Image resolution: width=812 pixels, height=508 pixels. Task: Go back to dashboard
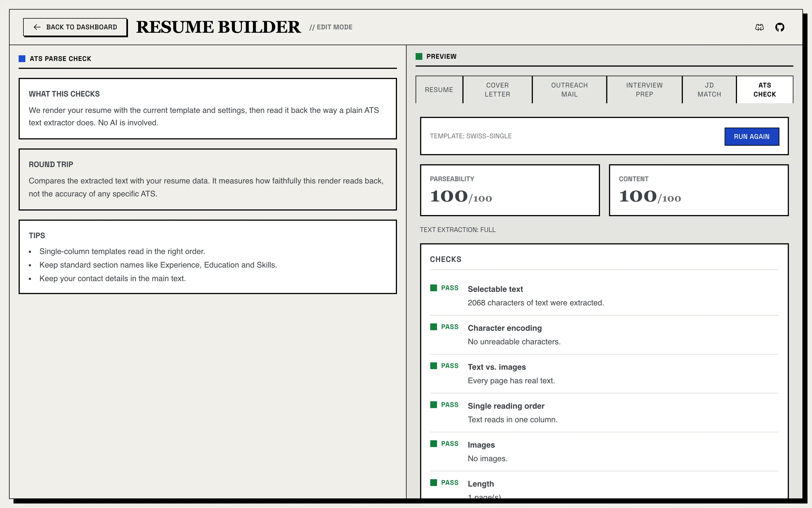click(x=75, y=27)
